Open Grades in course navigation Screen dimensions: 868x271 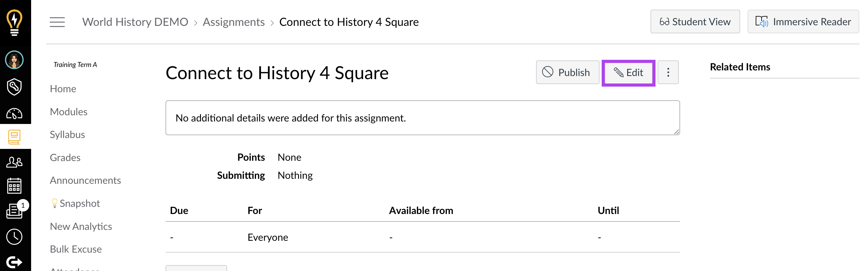pos(65,158)
